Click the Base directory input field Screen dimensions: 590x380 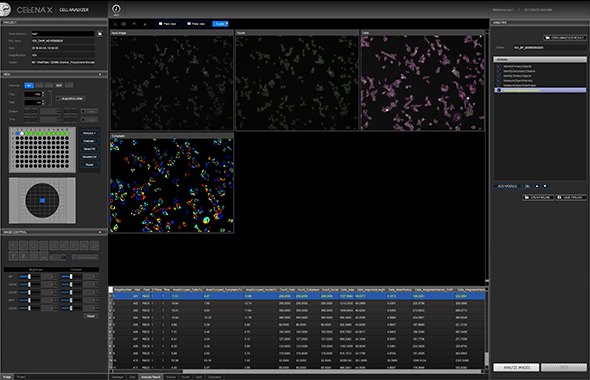pos(63,33)
